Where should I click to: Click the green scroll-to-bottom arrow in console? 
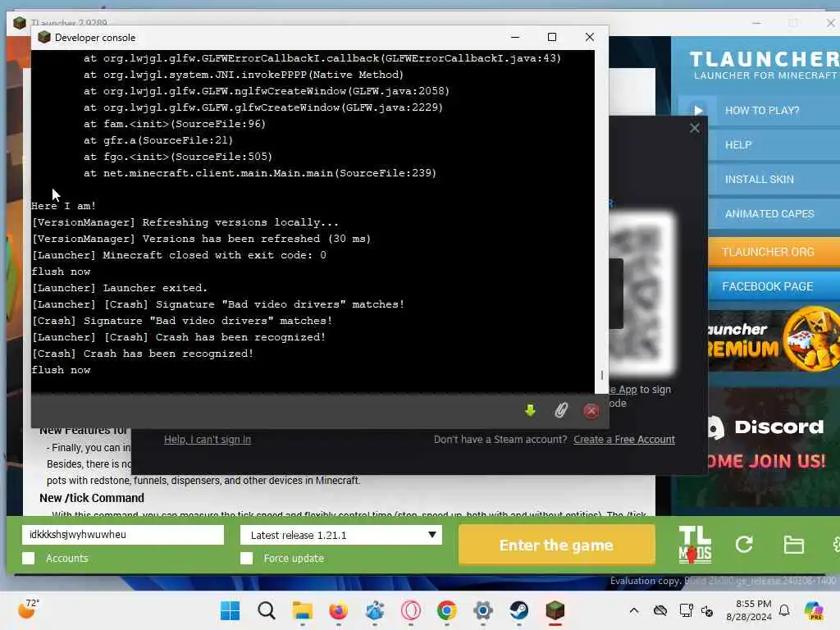[530, 411]
